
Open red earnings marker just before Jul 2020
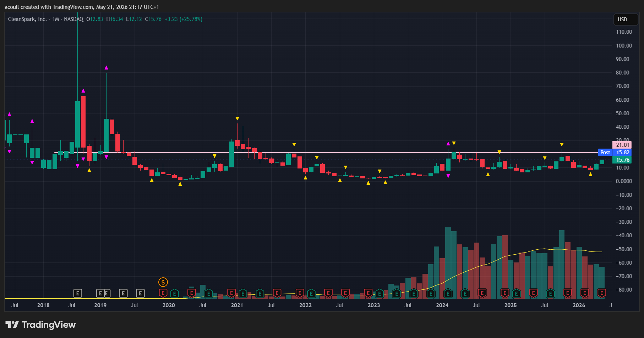pyautogui.click(x=191, y=293)
